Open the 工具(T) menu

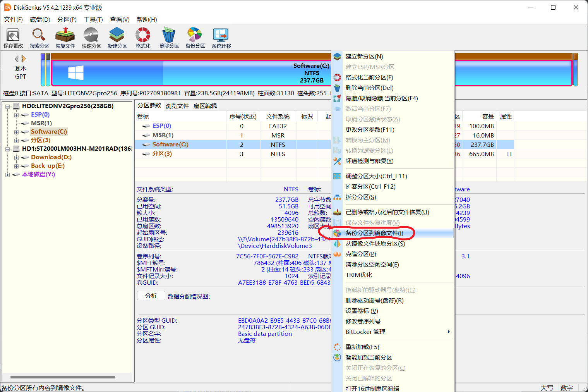pyautogui.click(x=93, y=19)
